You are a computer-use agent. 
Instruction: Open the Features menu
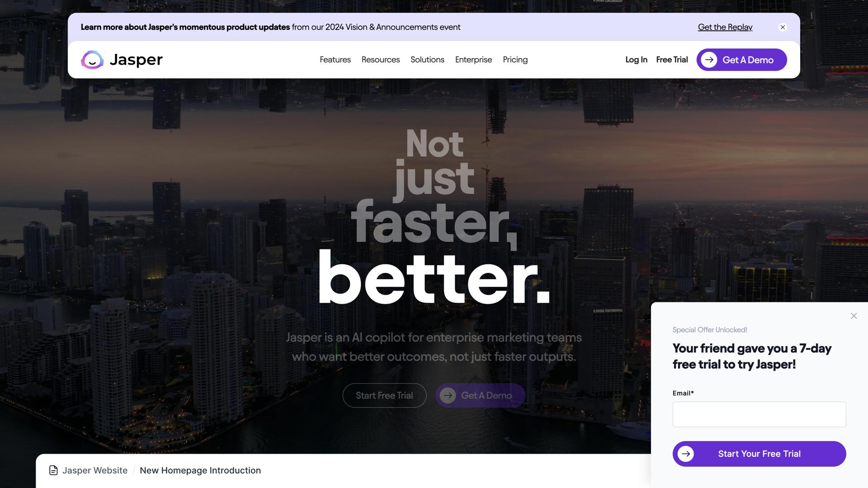pyautogui.click(x=335, y=60)
